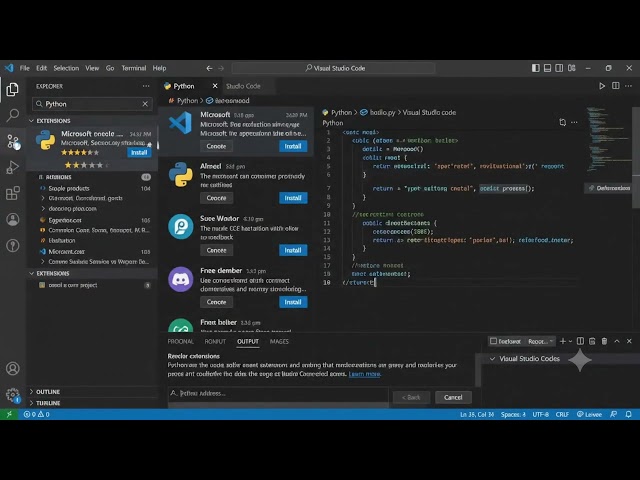Open the Manage gear icon in activity bar
This screenshot has height=480, width=640.
(x=13, y=395)
